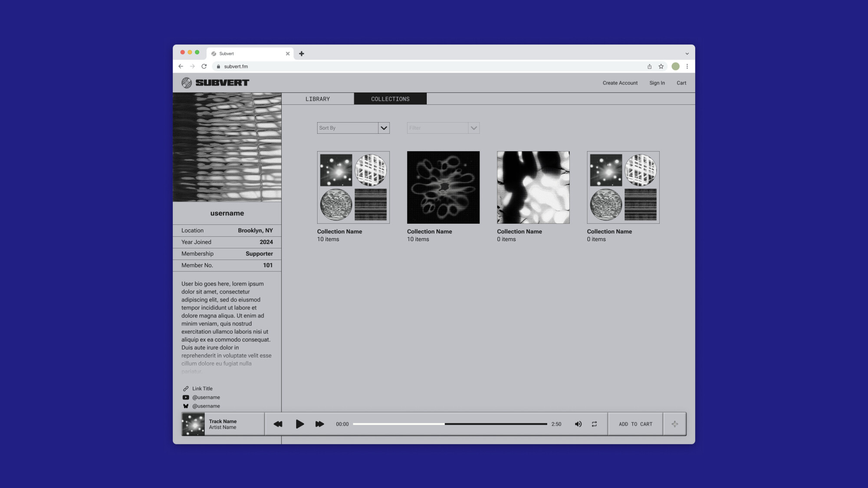868x488 pixels.
Task: Click the track progress slider
Action: coord(450,424)
